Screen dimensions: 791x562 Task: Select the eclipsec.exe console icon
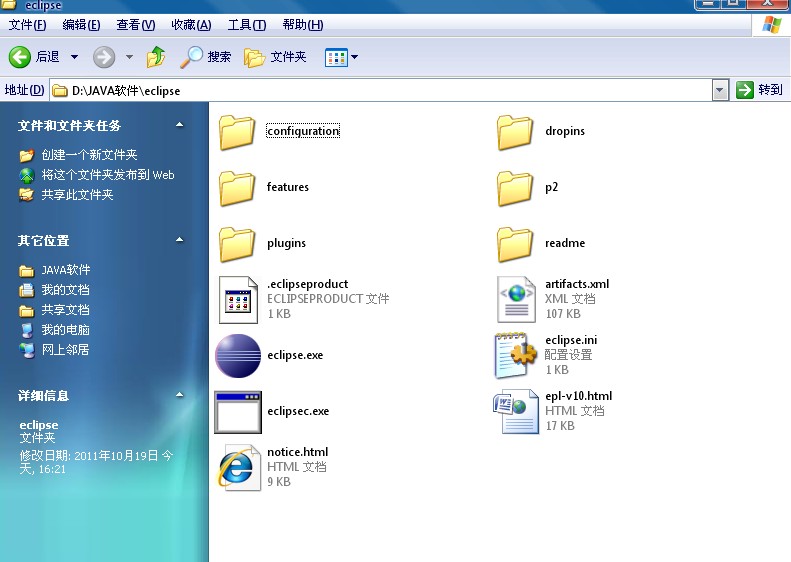[238, 412]
